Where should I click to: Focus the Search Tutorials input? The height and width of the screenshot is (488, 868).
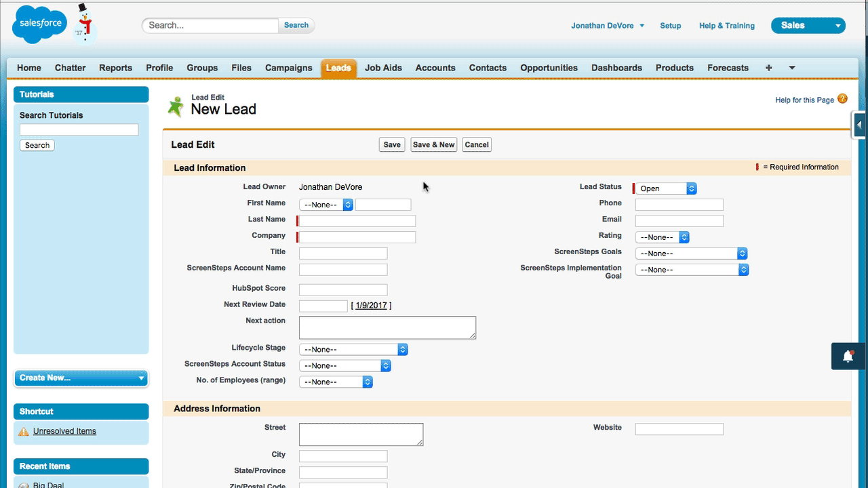coord(79,129)
